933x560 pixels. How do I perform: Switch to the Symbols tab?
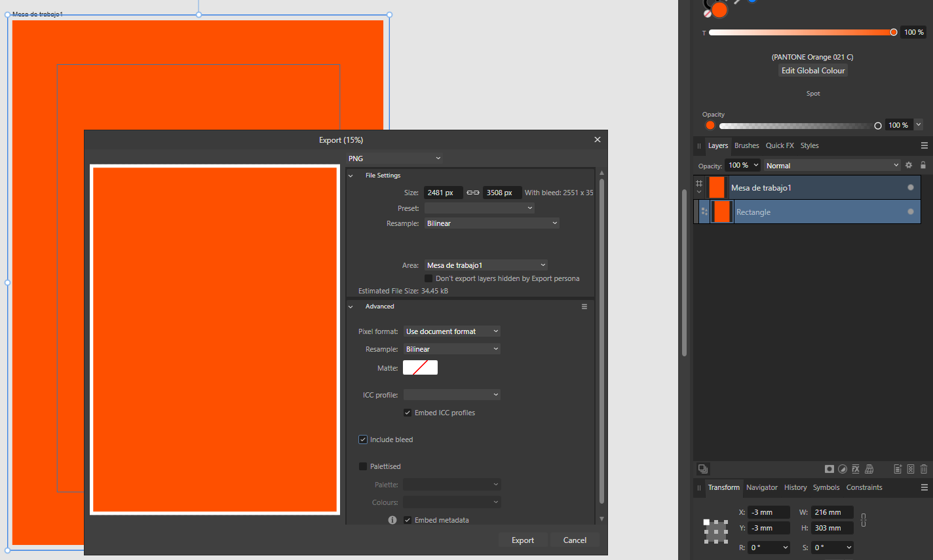click(x=826, y=488)
